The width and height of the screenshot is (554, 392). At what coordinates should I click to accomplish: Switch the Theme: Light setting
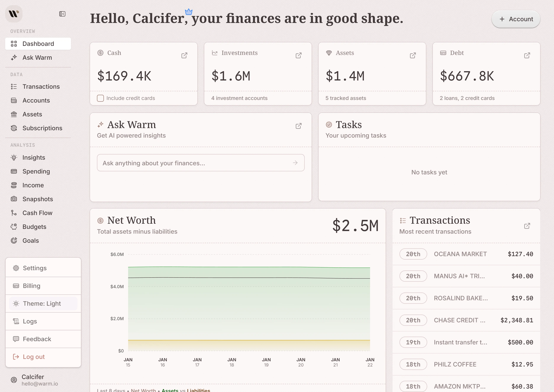(42, 304)
